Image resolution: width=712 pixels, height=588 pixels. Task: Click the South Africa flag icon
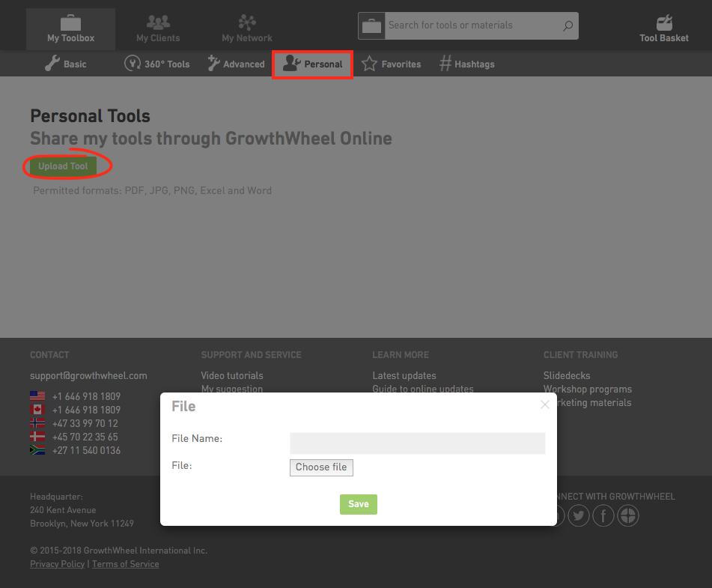pyautogui.click(x=37, y=450)
